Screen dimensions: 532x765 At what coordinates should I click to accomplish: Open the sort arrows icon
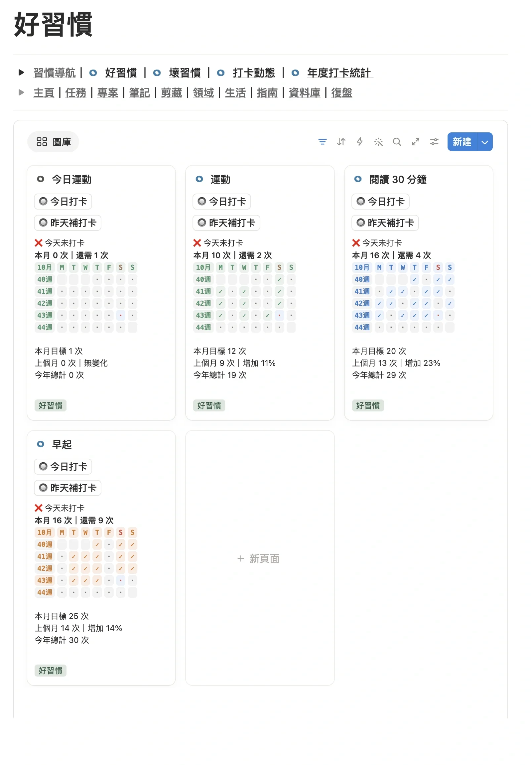pos(341,142)
